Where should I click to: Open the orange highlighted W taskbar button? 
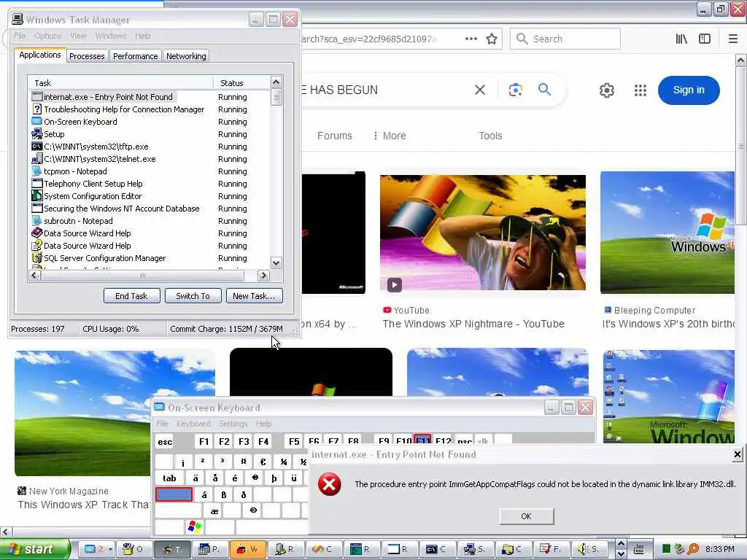247,549
